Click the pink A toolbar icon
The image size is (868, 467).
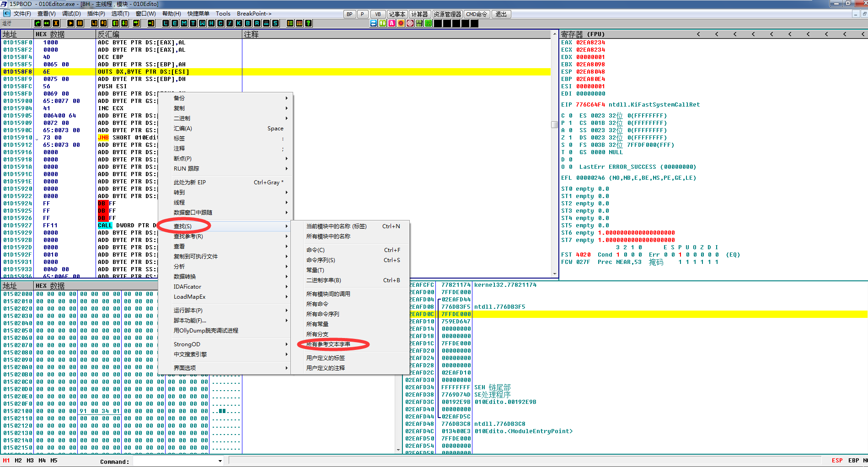[x=392, y=23]
